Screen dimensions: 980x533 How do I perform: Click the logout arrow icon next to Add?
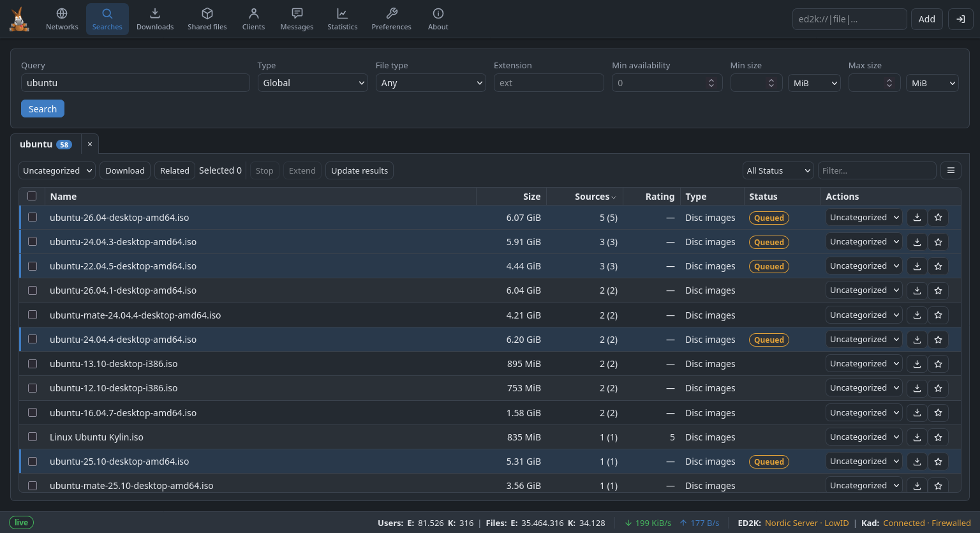tap(961, 19)
